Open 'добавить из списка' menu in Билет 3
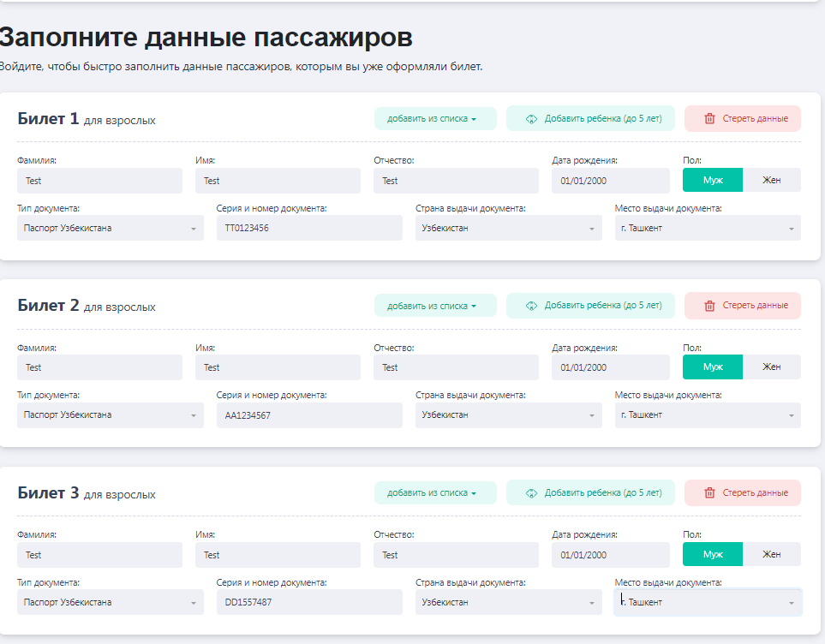The height and width of the screenshot is (644, 825). [434, 493]
